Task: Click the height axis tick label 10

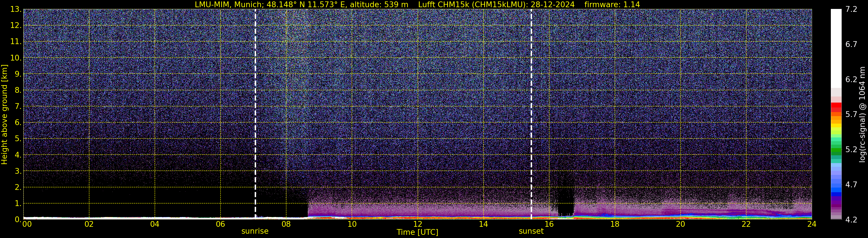Action: [16, 58]
